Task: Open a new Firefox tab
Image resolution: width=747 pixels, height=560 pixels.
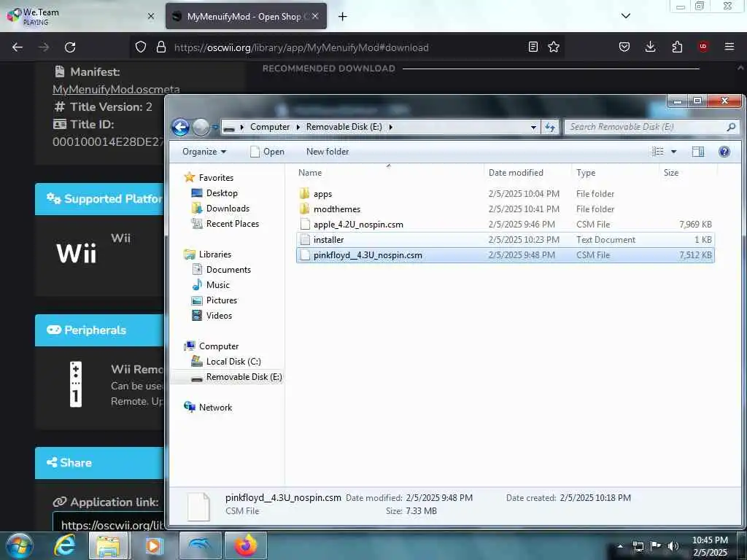Action: 343,17
